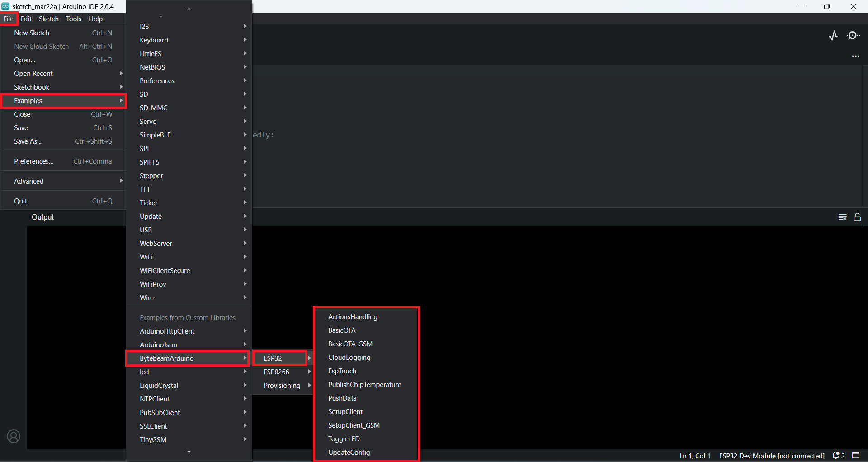Open the Sketch menu

49,19
